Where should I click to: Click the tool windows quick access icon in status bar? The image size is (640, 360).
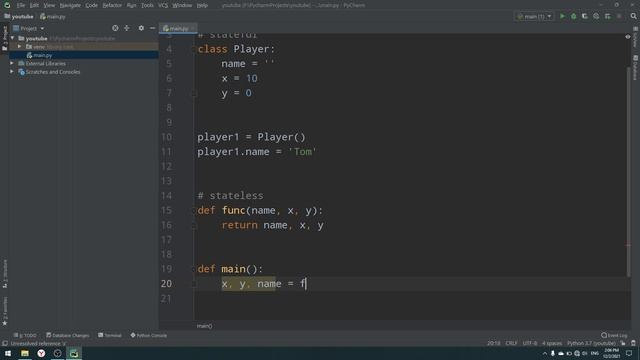[5, 344]
